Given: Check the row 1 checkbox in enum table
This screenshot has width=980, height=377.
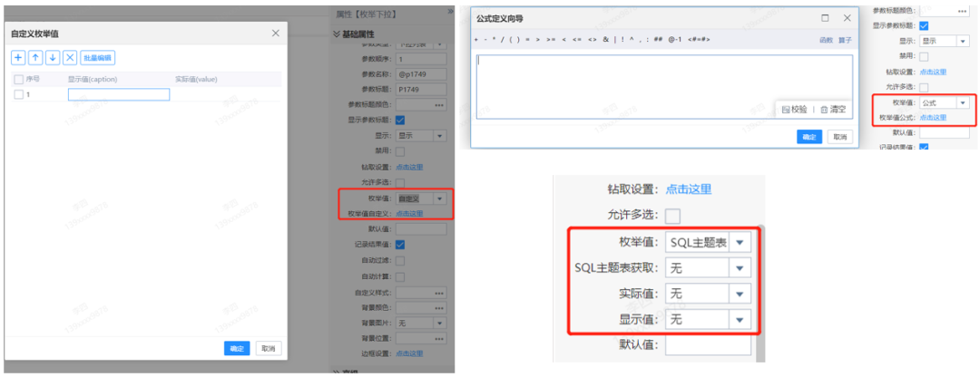Looking at the screenshot, I should [x=18, y=94].
